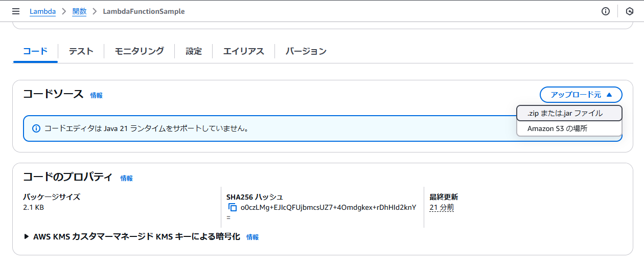Expand AWS KMS カスタマーマネージド encryption section
This screenshot has width=644, height=262.
132,237
